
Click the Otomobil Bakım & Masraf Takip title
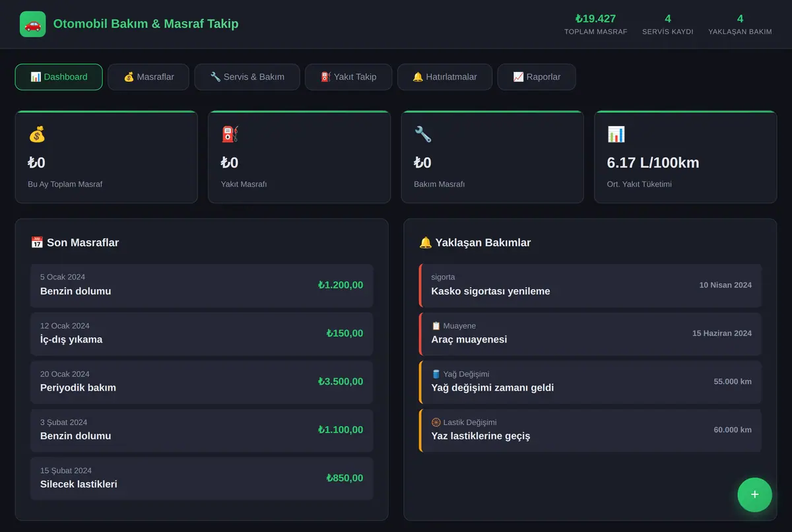(146, 24)
